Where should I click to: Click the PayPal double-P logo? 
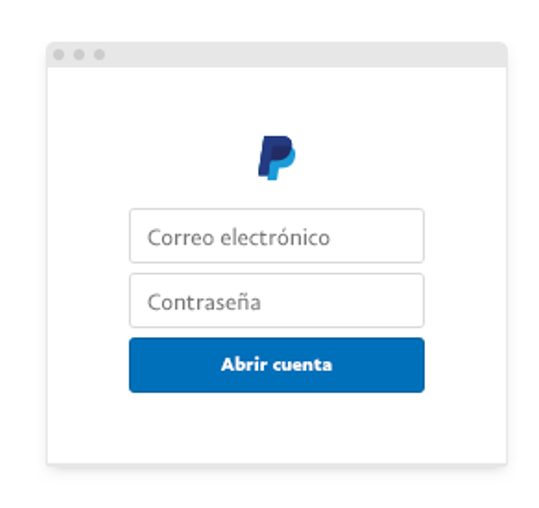(277, 158)
